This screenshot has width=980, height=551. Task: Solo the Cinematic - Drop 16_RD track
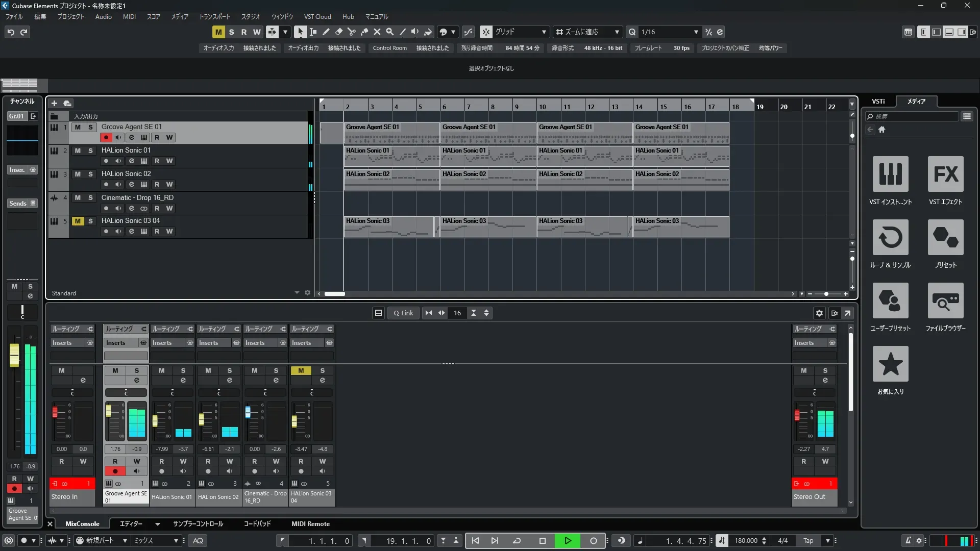click(90, 197)
